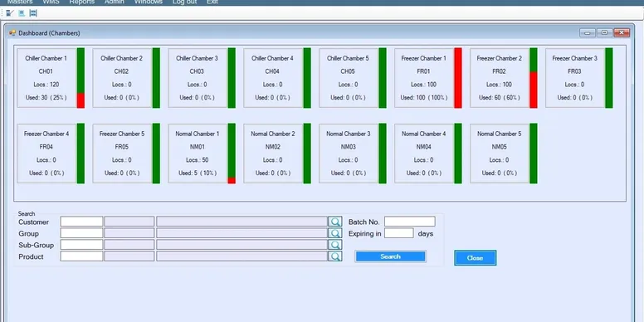The height and width of the screenshot is (322, 644).
Task: Open the Product lookup magnifier
Action: [x=335, y=256]
